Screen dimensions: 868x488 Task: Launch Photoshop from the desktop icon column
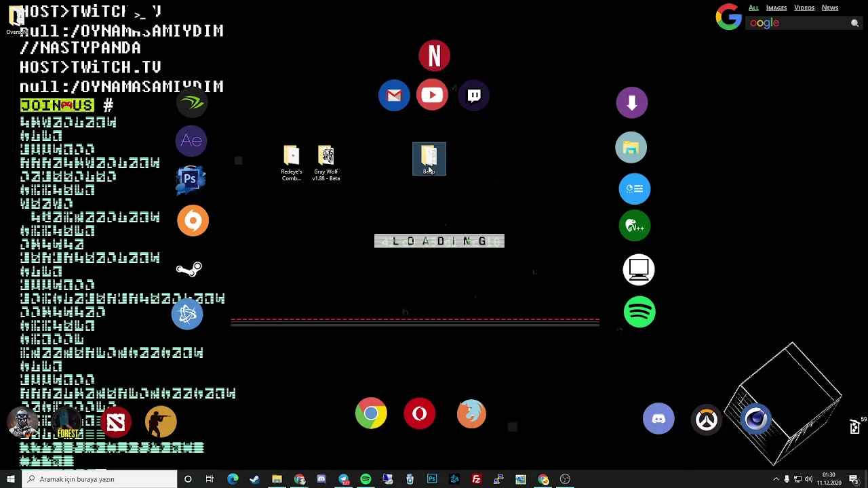point(190,180)
